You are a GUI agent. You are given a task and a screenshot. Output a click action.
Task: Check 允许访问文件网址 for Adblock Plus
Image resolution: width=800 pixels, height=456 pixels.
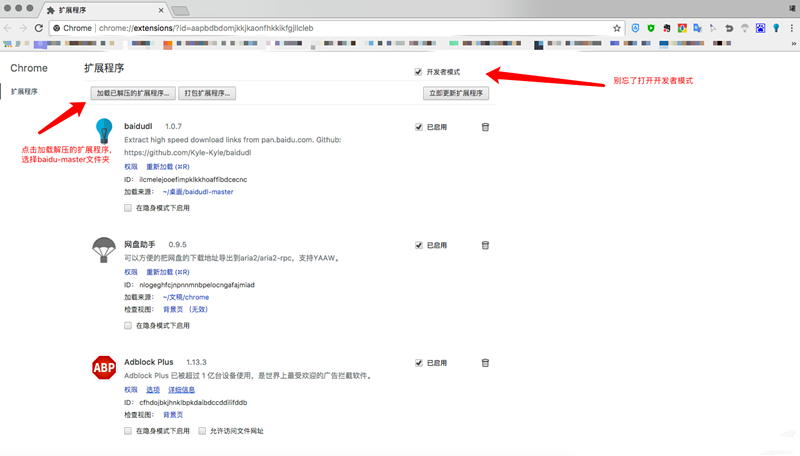(x=202, y=431)
